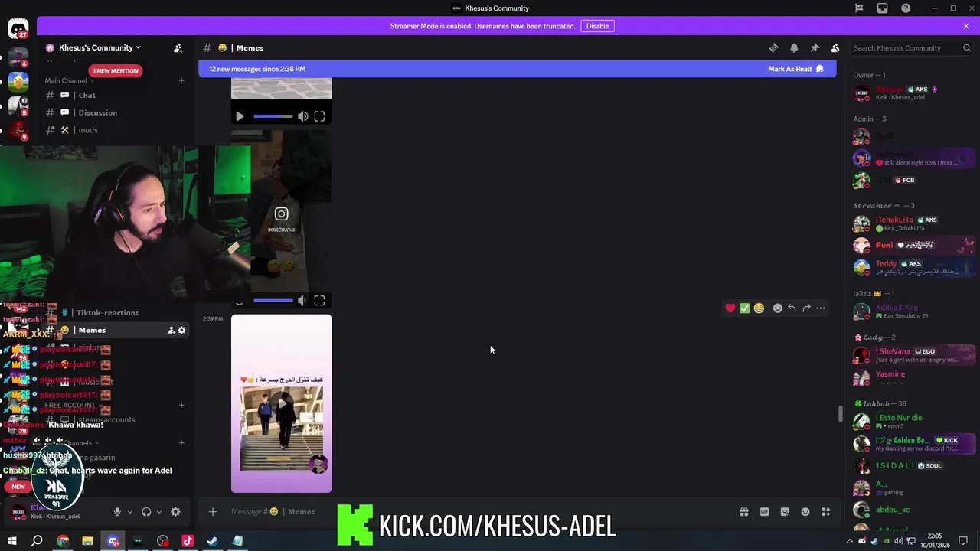Open the steam-accounts channel
Viewport: 980px width, 551px height.
pos(115,419)
